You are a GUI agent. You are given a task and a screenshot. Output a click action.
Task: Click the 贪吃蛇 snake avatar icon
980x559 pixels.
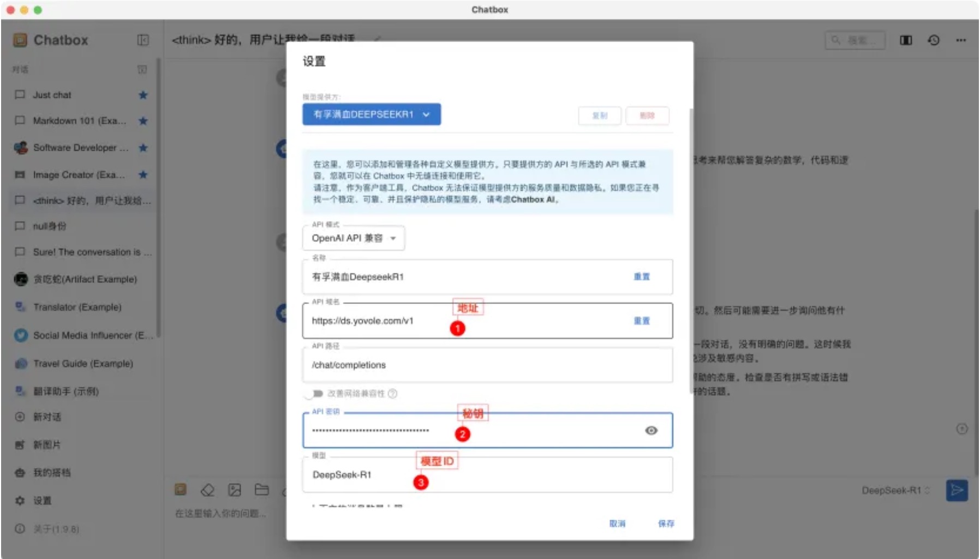click(x=21, y=279)
